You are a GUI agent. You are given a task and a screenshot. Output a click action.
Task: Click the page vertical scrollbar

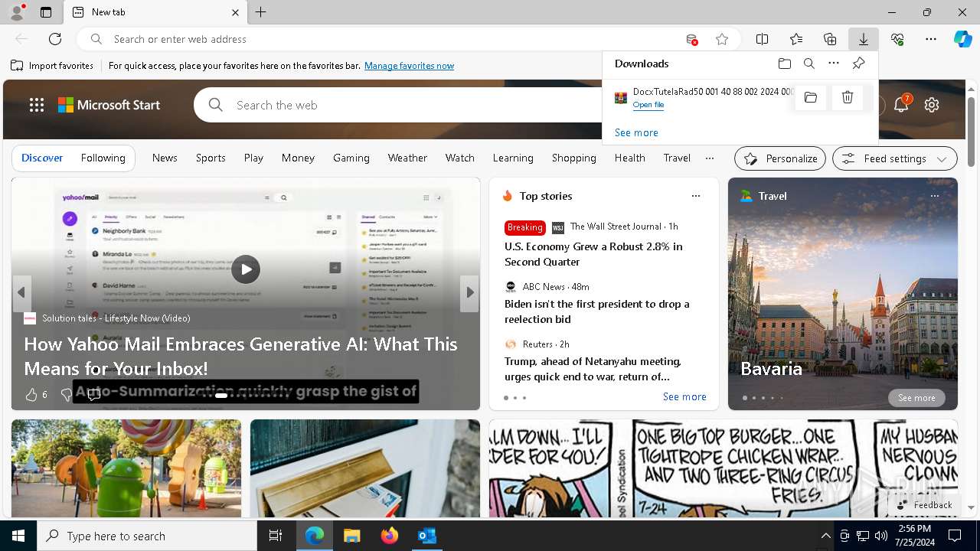click(x=971, y=132)
